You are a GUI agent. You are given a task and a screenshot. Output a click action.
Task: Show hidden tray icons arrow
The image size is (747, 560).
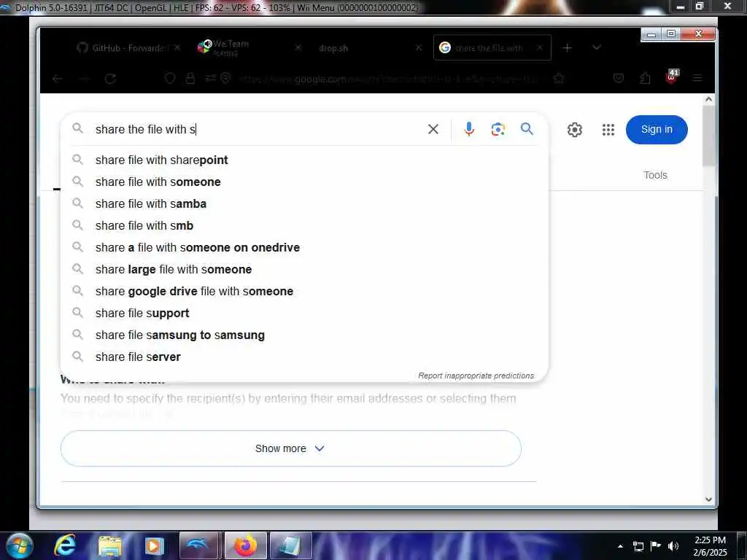[620, 546]
